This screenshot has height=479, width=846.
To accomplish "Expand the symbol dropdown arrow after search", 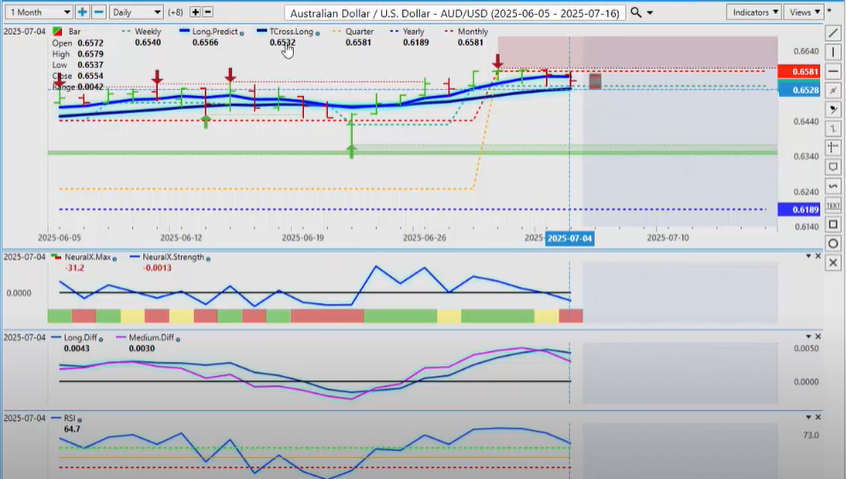I will [651, 13].
